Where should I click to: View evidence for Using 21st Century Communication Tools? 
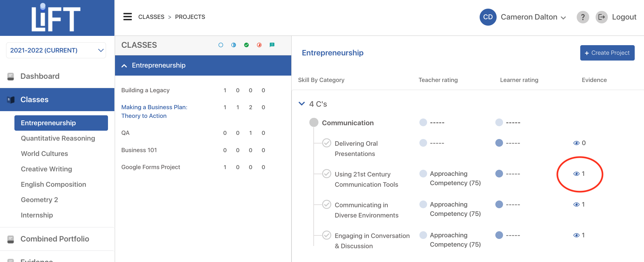point(579,174)
